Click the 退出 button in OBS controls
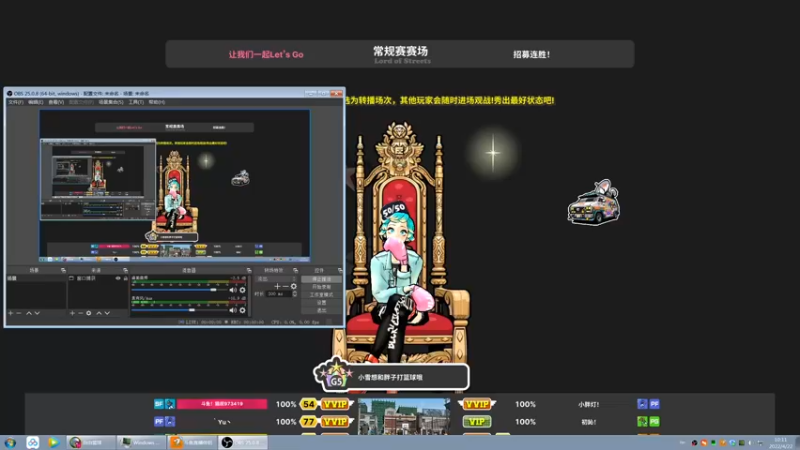The height and width of the screenshot is (450, 800). click(x=321, y=310)
